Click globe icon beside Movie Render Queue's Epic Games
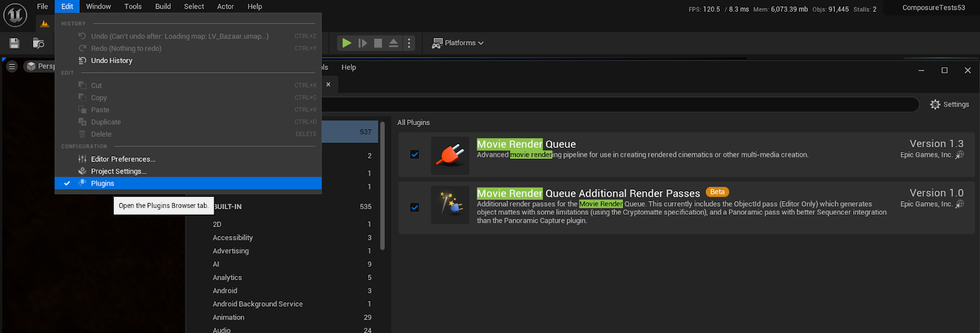The height and width of the screenshot is (333, 980). [x=960, y=155]
